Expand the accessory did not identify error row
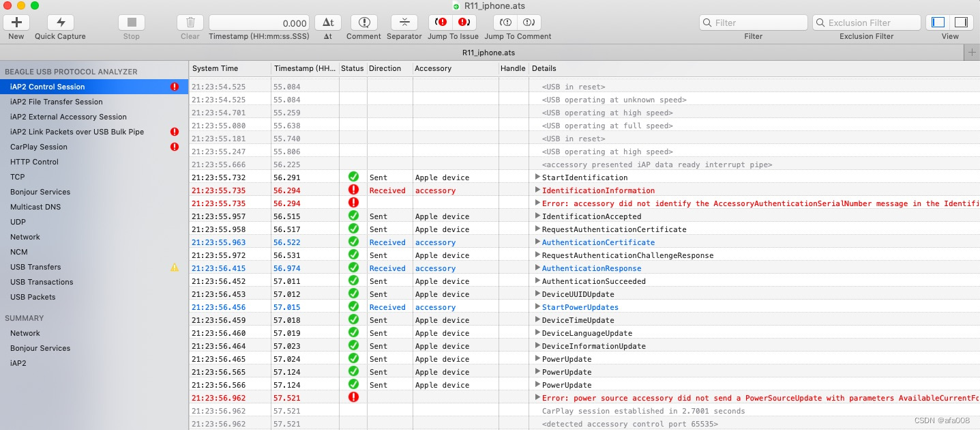The height and width of the screenshot is (430, 980). 537,203
